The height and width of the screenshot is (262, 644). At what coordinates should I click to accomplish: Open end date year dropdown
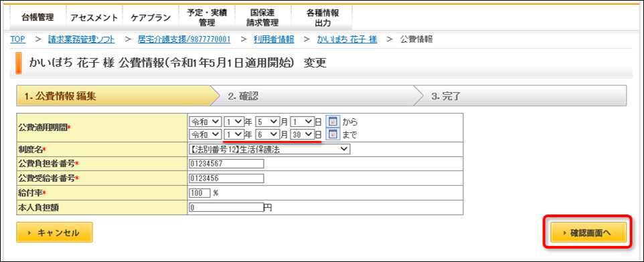tap(234, 134)
